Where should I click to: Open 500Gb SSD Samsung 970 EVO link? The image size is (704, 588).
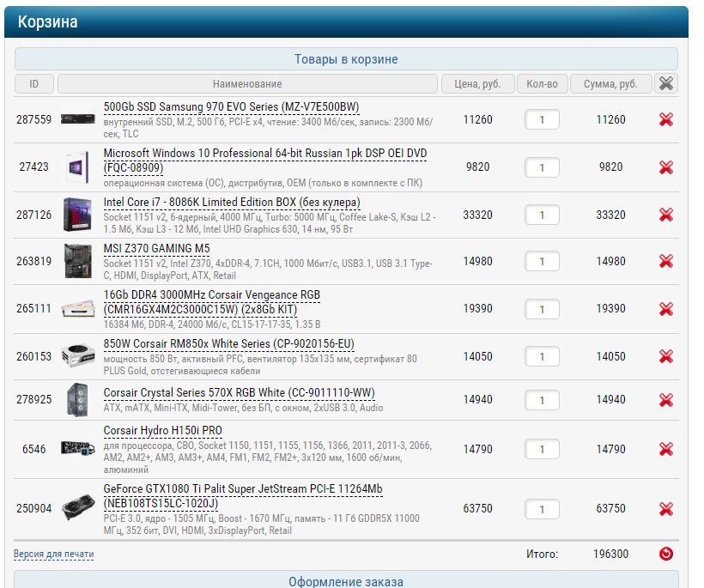(231, 107)
